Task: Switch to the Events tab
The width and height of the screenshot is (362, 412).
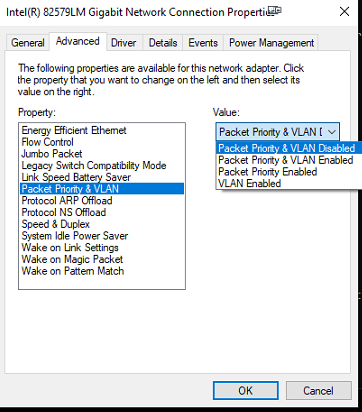Action: pos(203,43)
